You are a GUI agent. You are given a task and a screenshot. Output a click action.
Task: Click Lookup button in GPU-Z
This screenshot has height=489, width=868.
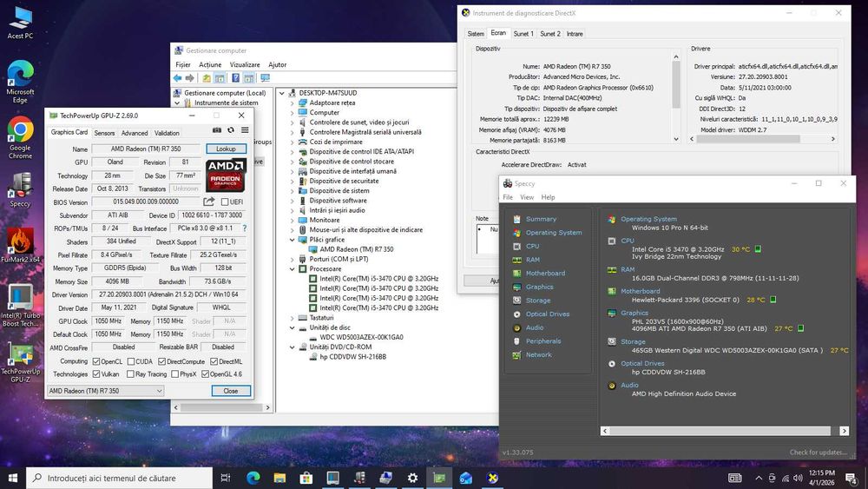(226, 149)
